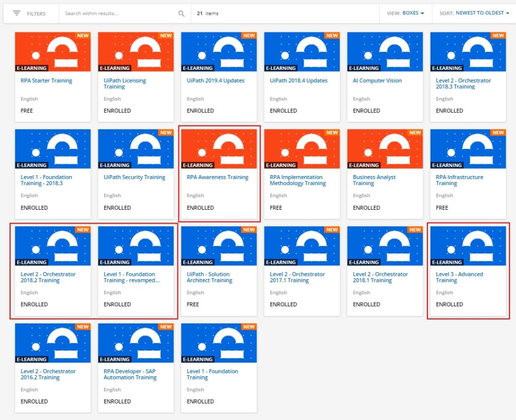Click RPA Starter Training thumbnail image
The image size is (516, 420).
tap(53, 52)
